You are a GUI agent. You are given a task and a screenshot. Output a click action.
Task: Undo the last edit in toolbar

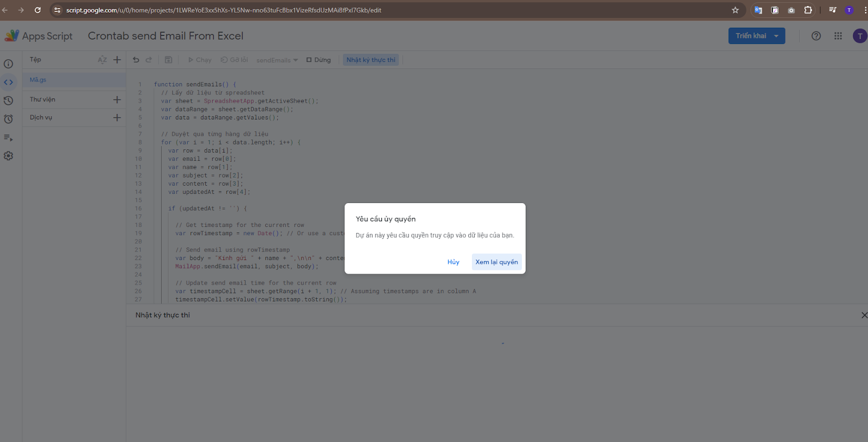tap(136, 60)
